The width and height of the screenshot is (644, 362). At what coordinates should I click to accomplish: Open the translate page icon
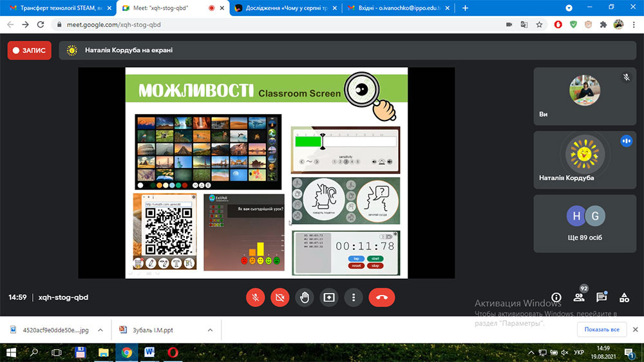coord(524,24)
